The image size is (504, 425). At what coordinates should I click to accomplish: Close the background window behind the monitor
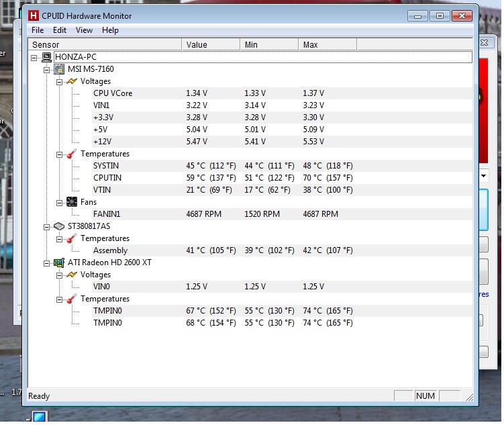(484, 42)
